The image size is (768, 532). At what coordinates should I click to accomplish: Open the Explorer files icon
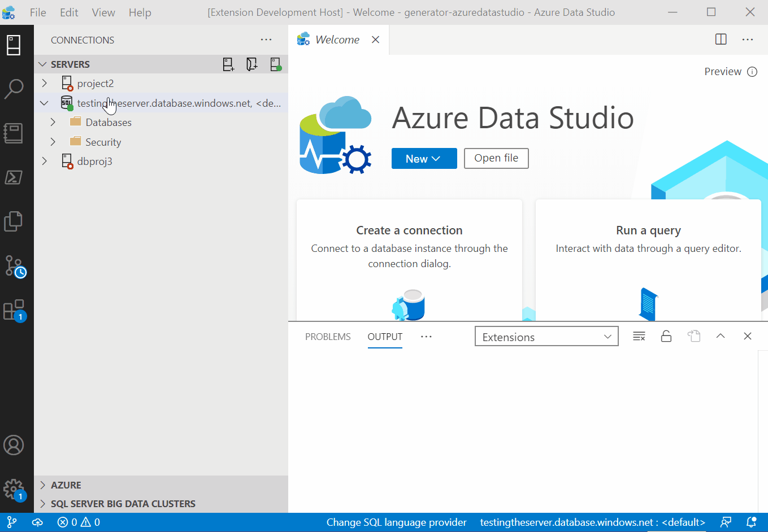14,221
